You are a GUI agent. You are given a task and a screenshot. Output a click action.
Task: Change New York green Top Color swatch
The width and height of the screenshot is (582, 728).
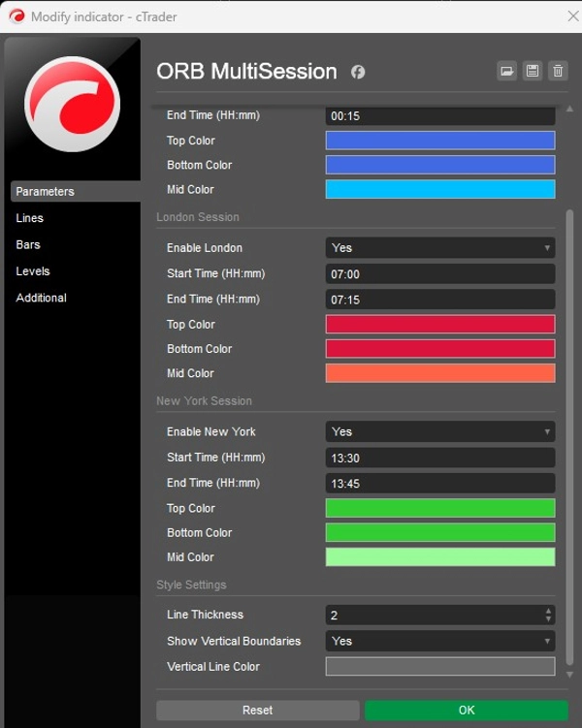(440, 508)
